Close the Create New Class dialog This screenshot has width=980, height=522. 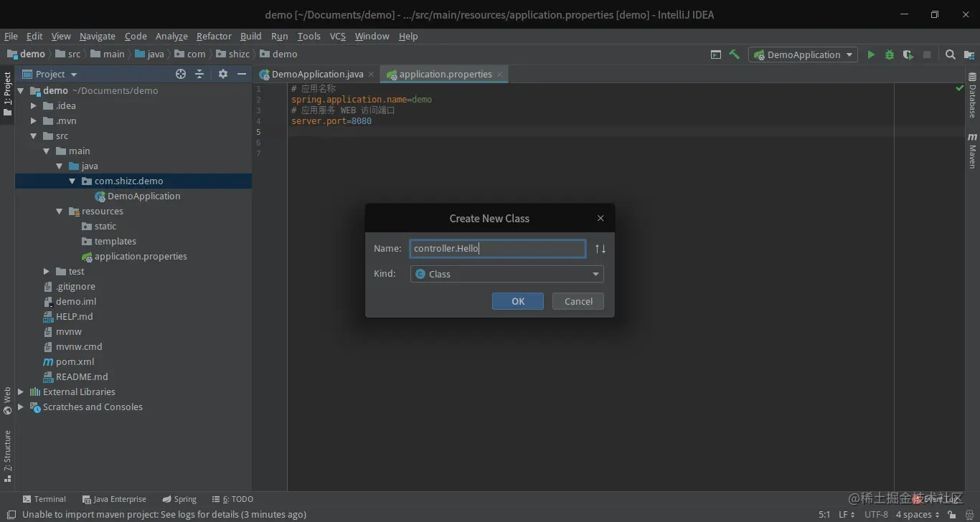click(600, 218)
